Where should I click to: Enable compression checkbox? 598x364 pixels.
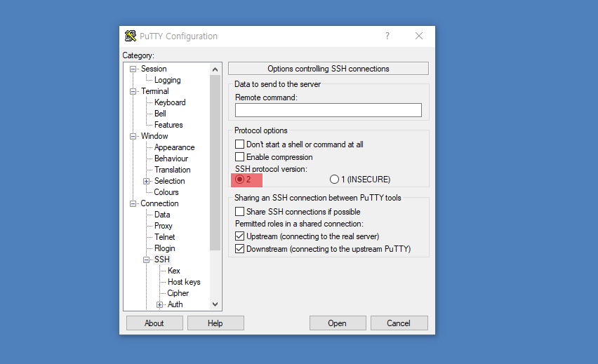(239, 156)
